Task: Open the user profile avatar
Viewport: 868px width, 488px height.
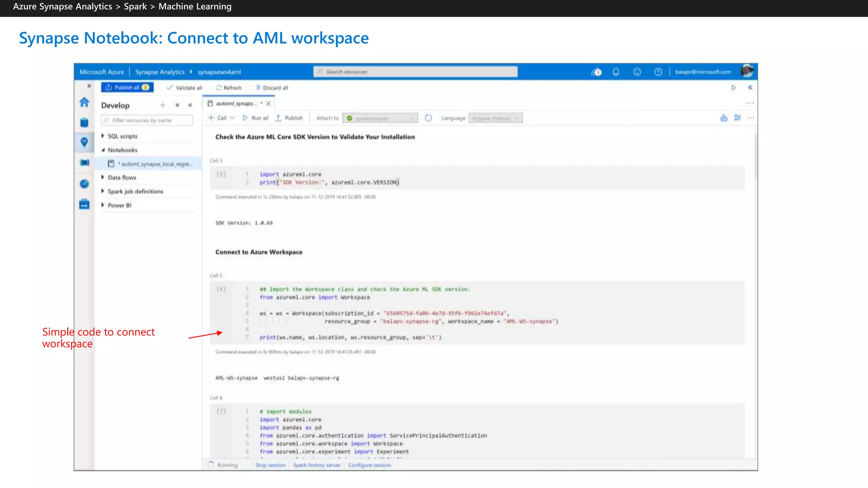Action: tap(747, 72)
